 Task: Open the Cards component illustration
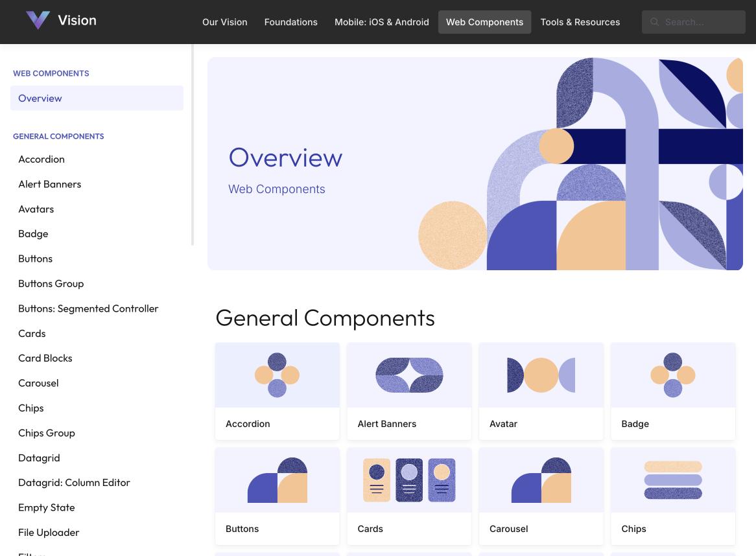click(409, 480)
